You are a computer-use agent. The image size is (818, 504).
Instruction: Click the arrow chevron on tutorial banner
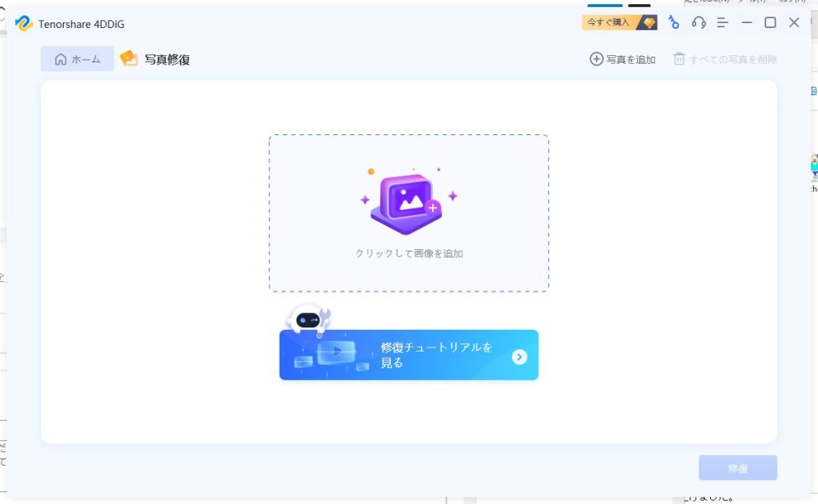519,356
